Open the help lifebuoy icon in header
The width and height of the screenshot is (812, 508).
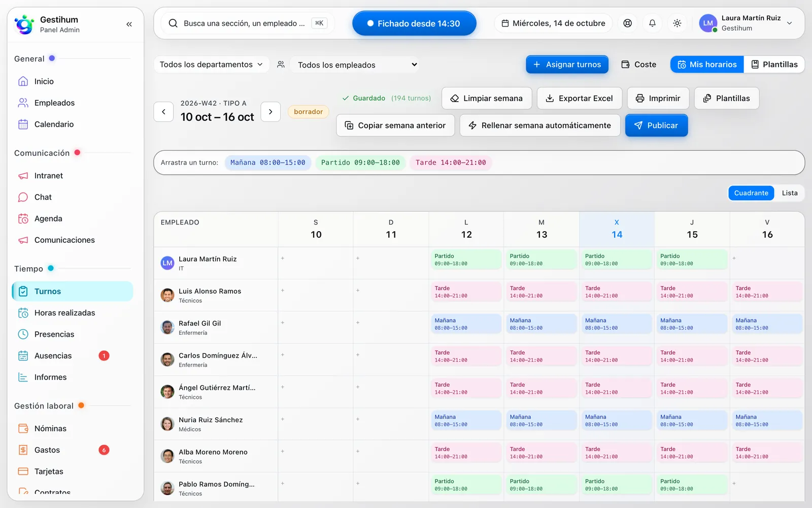pyautogui.click(x=628, y=23)
